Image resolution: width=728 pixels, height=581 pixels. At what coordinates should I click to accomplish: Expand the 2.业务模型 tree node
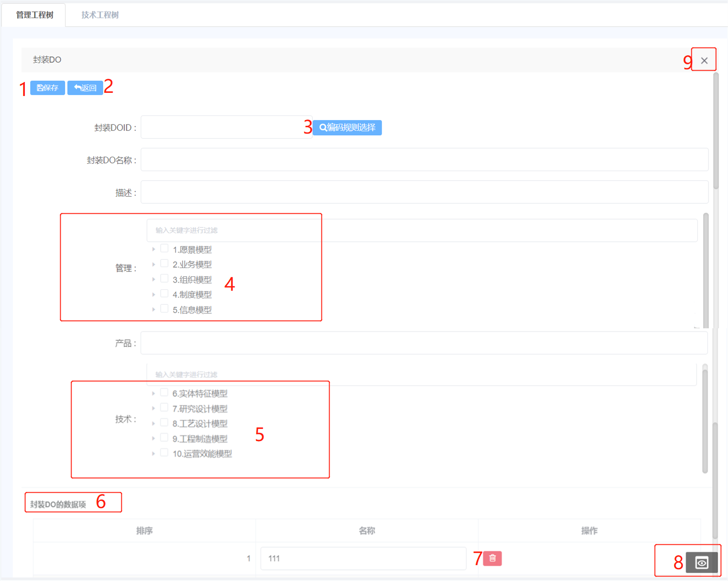(x=153, y=264)
